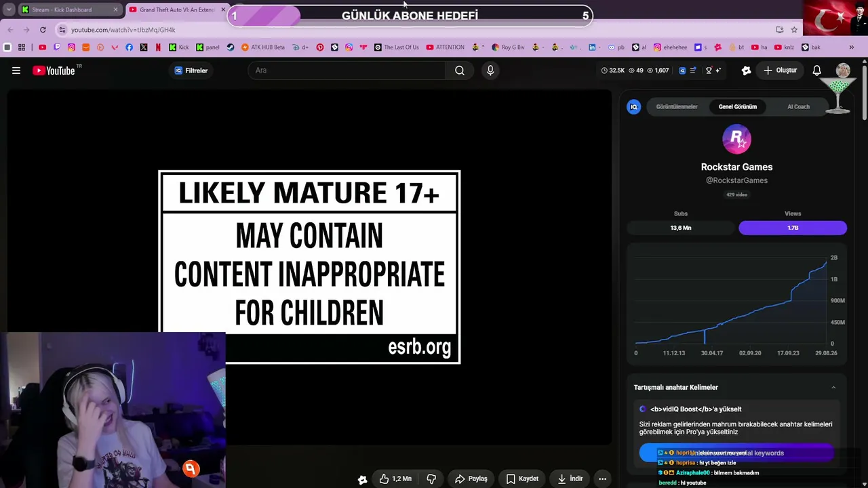Show more bookmarks with the overflow chevron
Viewport: 868px width, 488px height.
click(852, 47)
